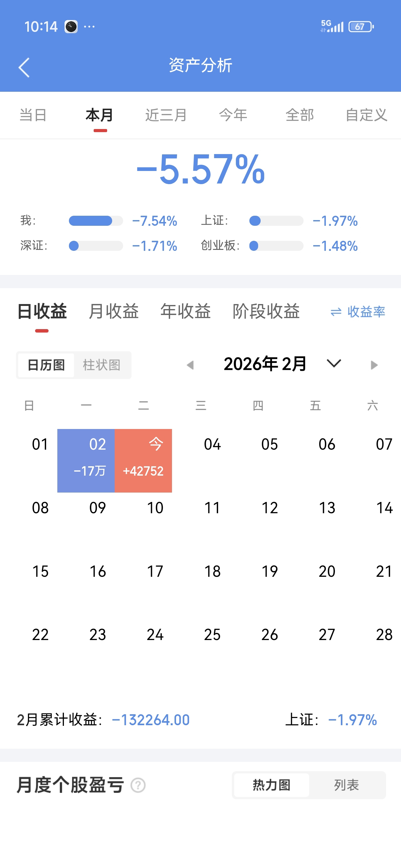Go to previous month with left triangle
The width and height of the screenshot is (401, 868).
click(190, 365)
